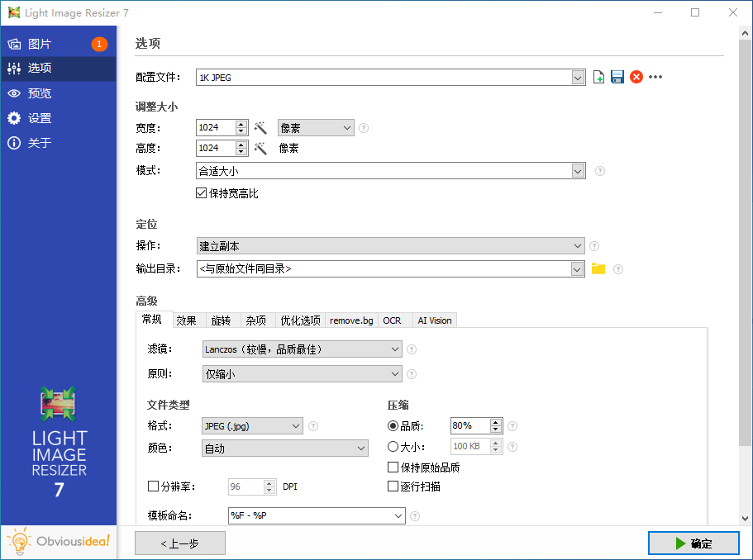Decrease 高度 with the down stepper arrow
This screenshot has width=753, height=560.
(241, 152)
